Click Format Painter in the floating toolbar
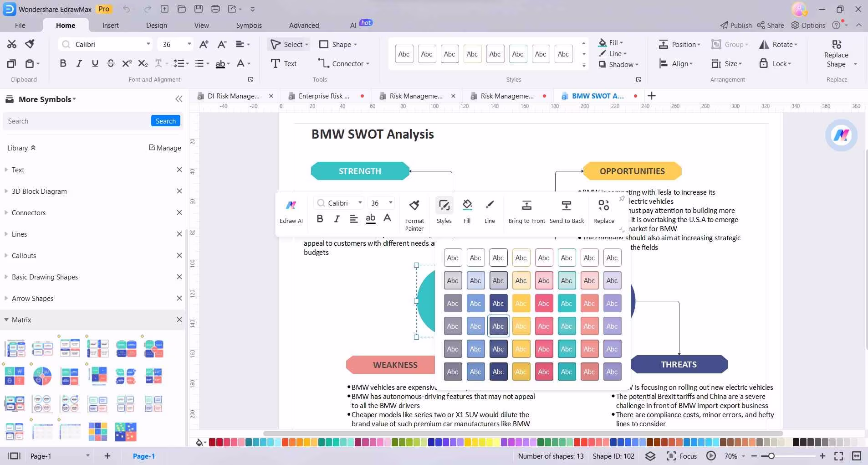Screen dimensions: 868x465 414,214
